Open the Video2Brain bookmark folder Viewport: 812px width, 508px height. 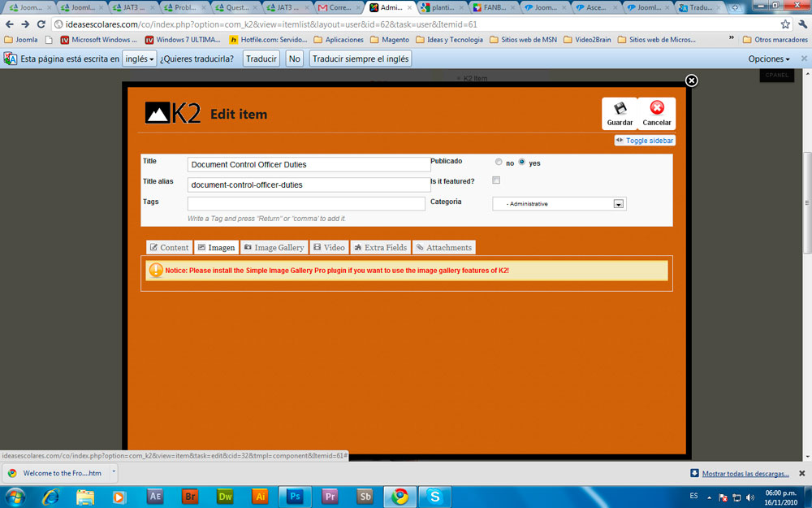[587, 39]
